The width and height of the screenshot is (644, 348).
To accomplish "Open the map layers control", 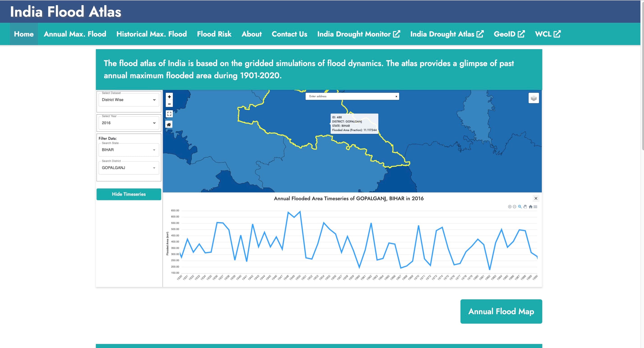I will click(x=534, y=98).
